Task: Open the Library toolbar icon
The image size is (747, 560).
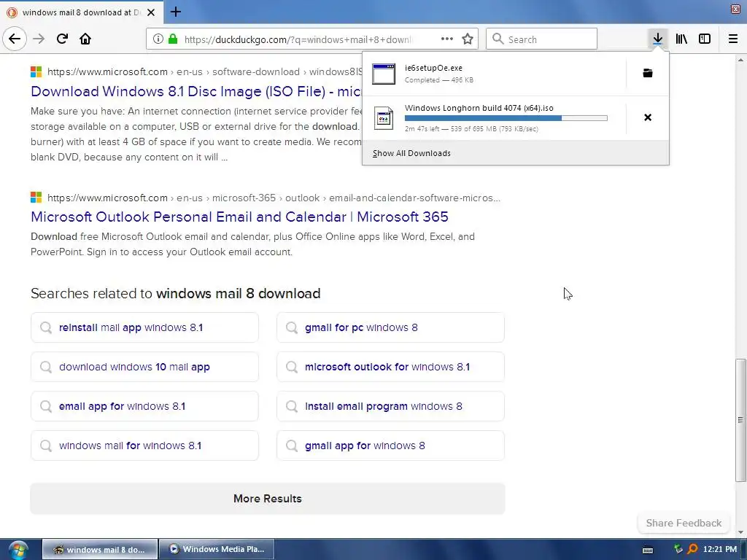Action: point(681,39)
